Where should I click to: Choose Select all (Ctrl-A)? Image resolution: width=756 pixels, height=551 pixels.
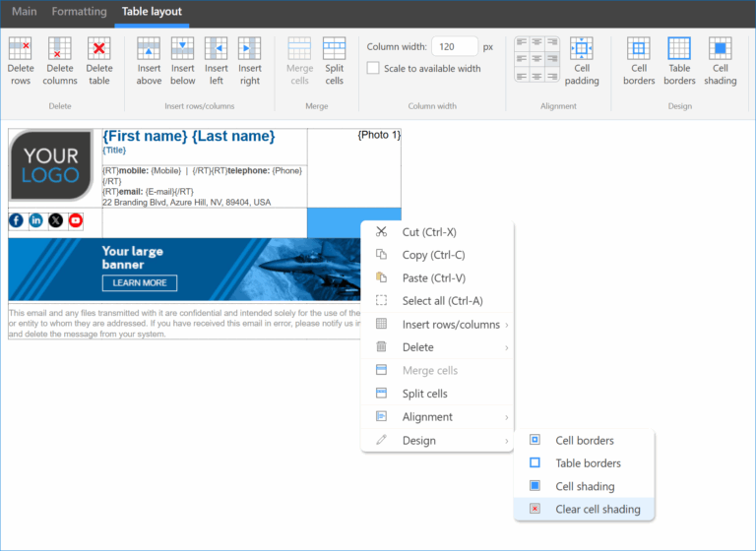point(437,301)
